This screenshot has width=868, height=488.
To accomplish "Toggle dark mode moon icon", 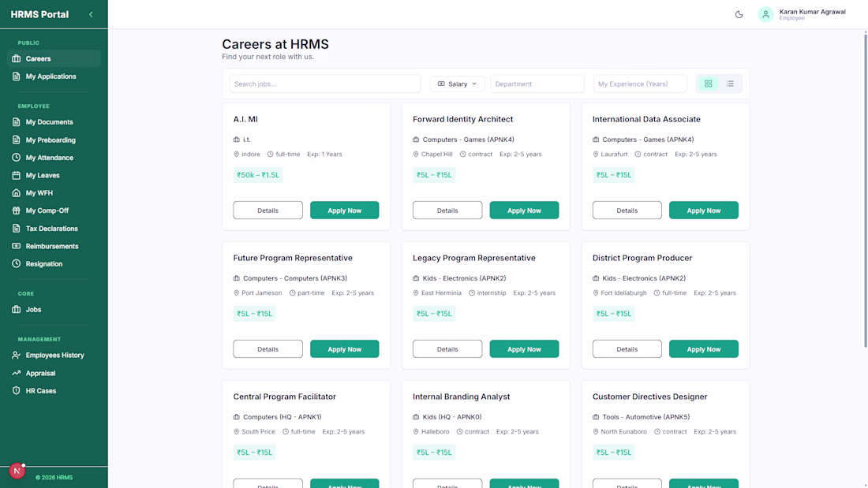I will tap(739, 14).
